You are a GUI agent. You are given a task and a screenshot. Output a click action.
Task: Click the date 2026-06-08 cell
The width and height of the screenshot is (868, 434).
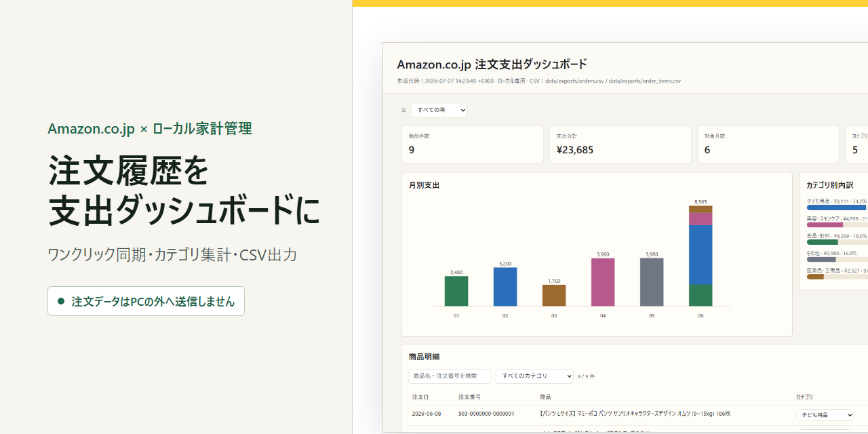click(x=427, y=414)
